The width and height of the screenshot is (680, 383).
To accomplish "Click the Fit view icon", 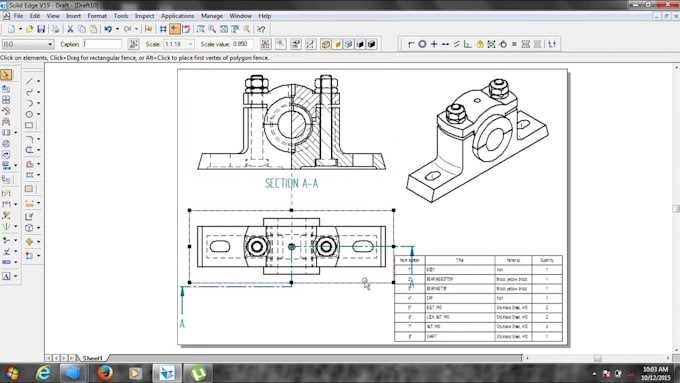I will (x=224, y=29).
